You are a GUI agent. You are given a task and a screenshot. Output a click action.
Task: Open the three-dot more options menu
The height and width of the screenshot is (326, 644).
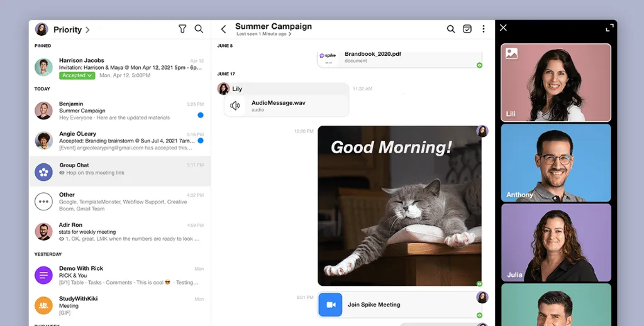coord(484,29)
